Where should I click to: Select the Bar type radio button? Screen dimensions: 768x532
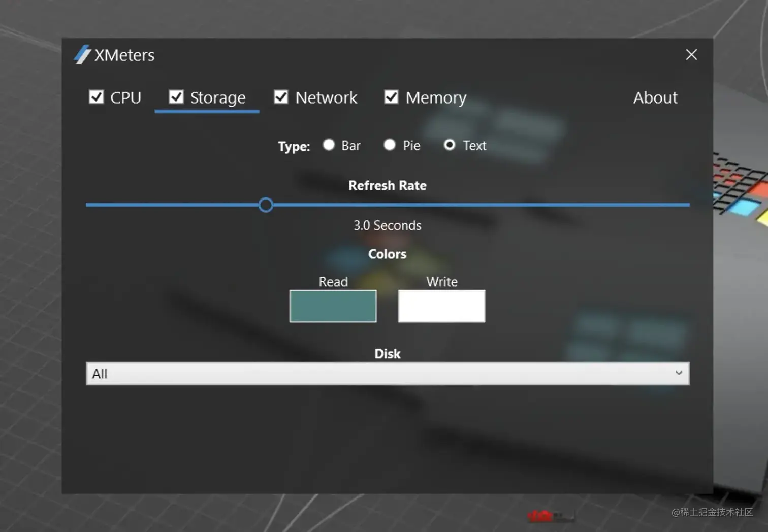(x=329, y=145)
